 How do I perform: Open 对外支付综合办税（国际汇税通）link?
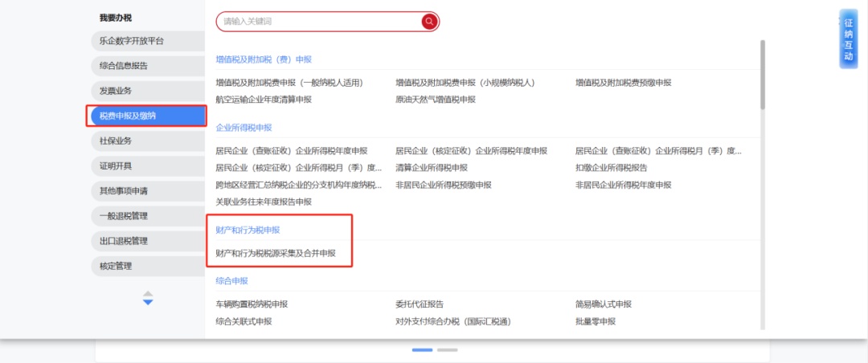tap(453, 321)
